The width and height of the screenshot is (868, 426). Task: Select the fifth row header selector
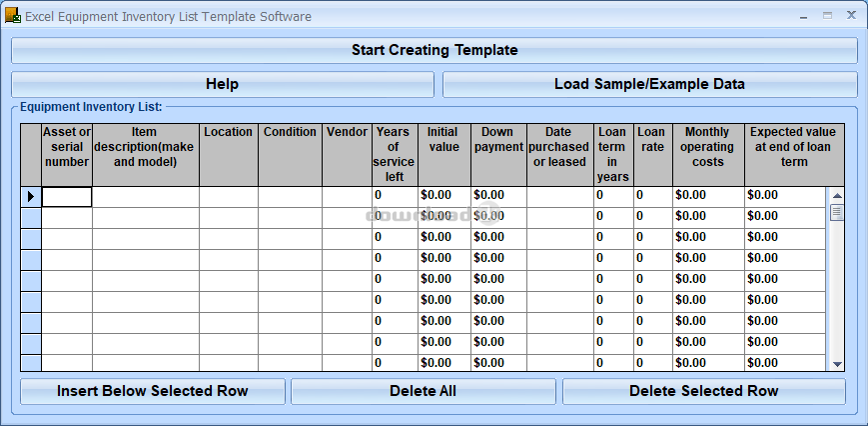(x=31, y=281)
